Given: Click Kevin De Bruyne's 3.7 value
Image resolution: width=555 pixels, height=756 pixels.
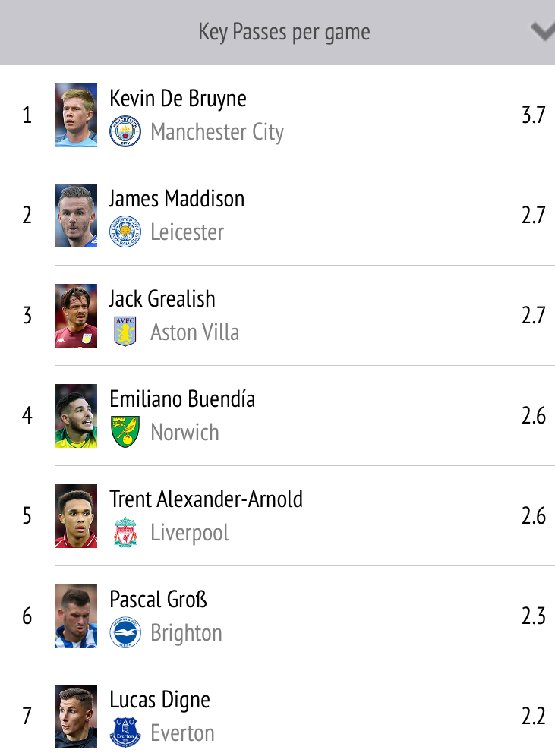Looking at the screenshot, I should [x=533, y=115].
